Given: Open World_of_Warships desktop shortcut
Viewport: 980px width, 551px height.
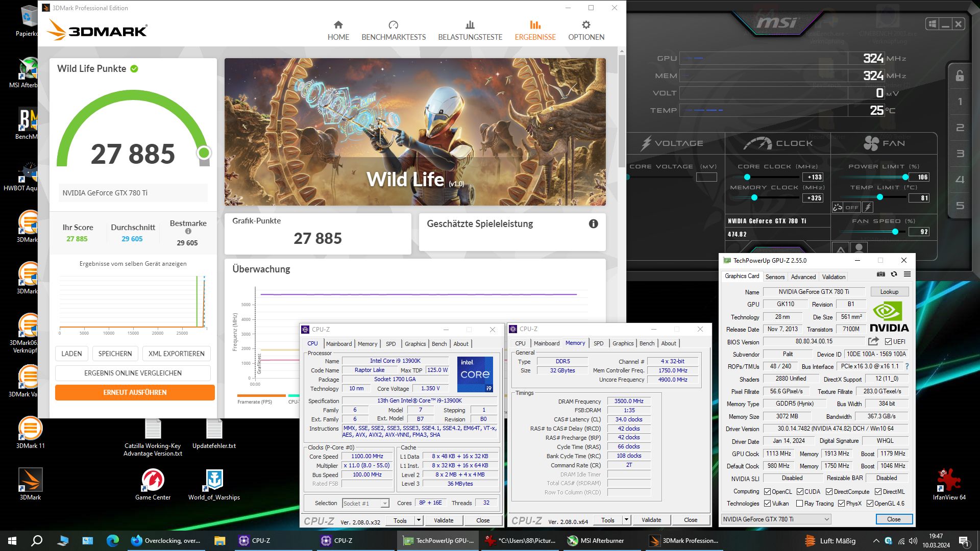Looking at the screenshot, I should tap(214, 484).
